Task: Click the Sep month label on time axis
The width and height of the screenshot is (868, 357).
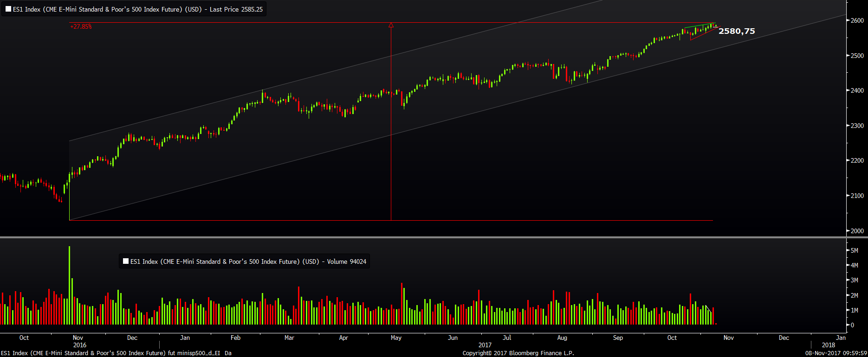Action: click(x=618, y=338)
